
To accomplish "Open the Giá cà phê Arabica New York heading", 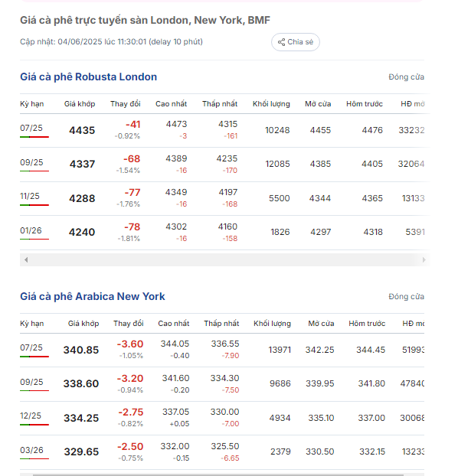I will pos(93,296).
